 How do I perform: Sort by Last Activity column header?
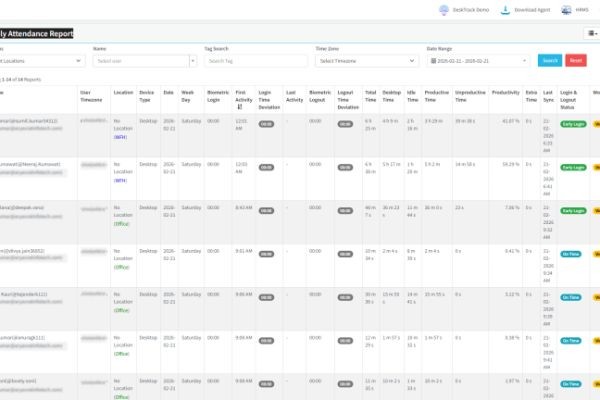coord(294,96)
